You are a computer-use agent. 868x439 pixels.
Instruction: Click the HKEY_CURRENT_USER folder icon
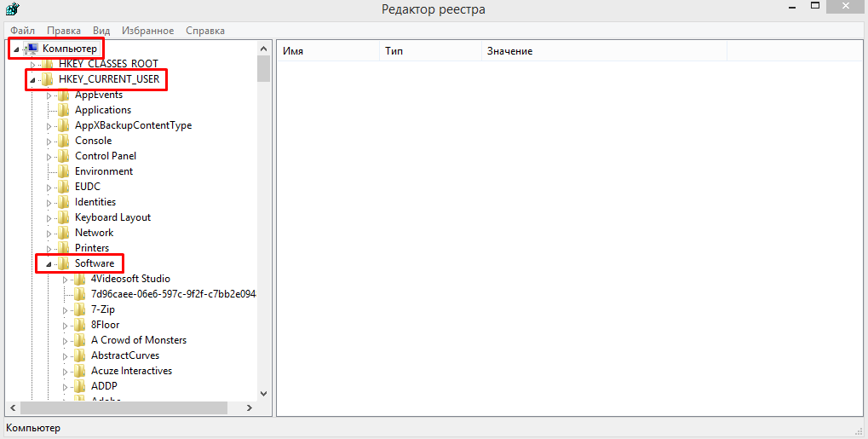pos(49,79)
